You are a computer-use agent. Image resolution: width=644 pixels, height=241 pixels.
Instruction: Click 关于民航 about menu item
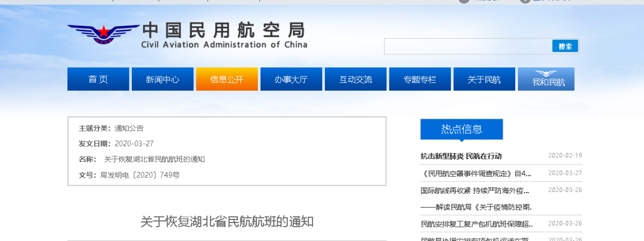[x=484, y=79]
